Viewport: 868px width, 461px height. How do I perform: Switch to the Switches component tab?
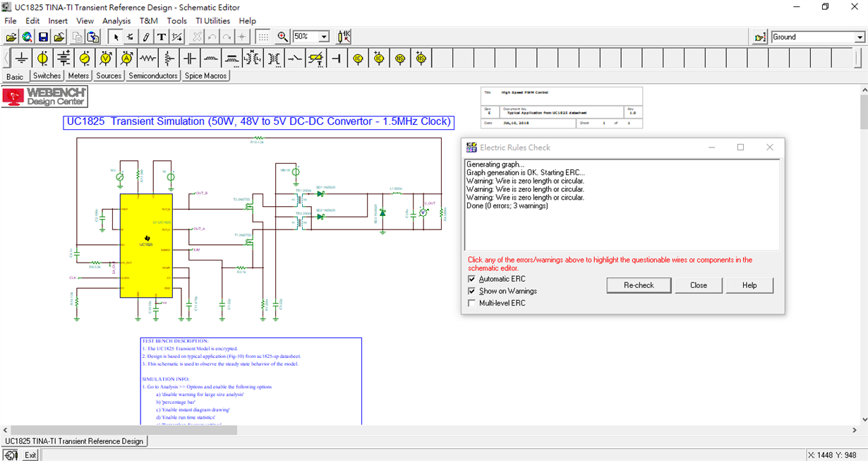coord(47,76)
